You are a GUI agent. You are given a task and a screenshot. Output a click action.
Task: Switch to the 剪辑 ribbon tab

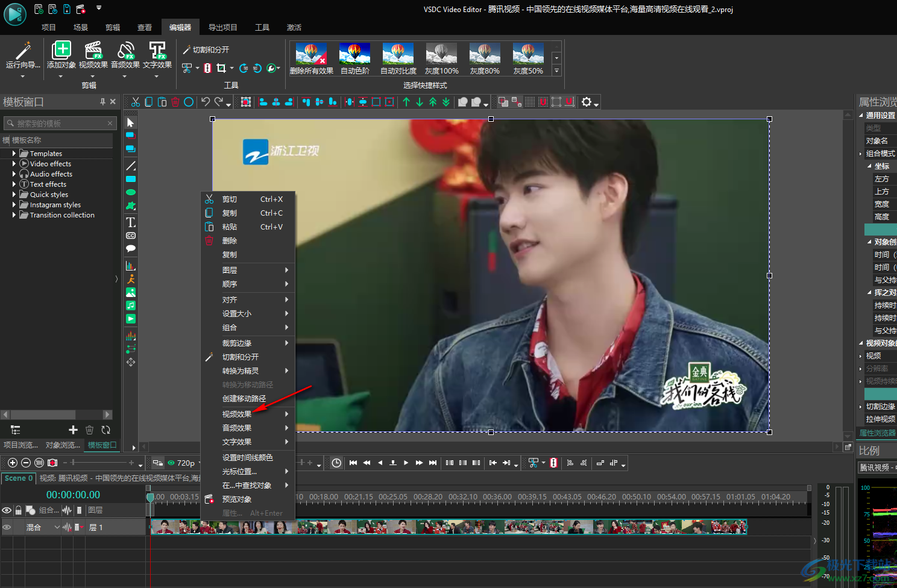[x=113, y=28]
